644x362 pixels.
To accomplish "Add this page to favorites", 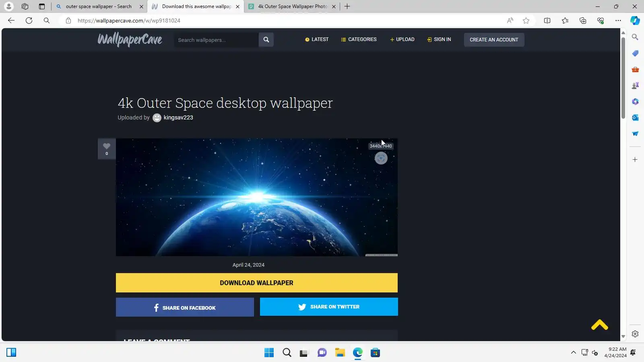I will point(526,21).
